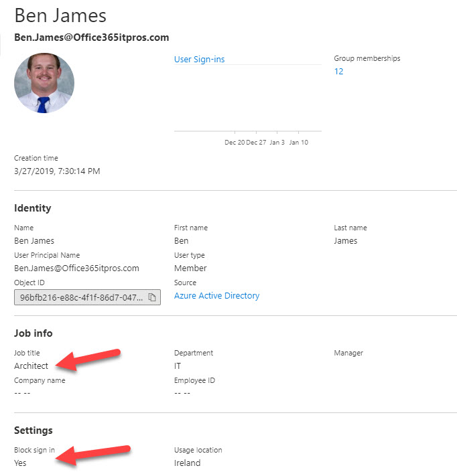The image size is (457, 476).
Task: Click the Dec 20 chart axis label
Action: pyautogui.click(x=235, y=143)
